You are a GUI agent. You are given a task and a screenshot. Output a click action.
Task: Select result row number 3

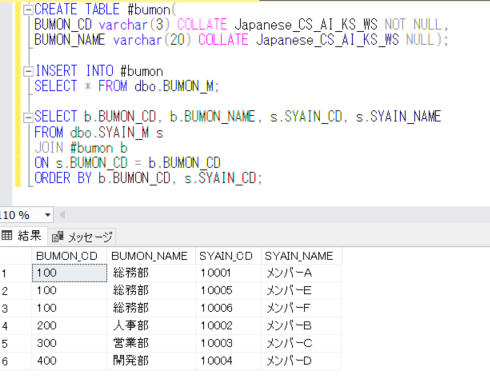pos(16,308)
